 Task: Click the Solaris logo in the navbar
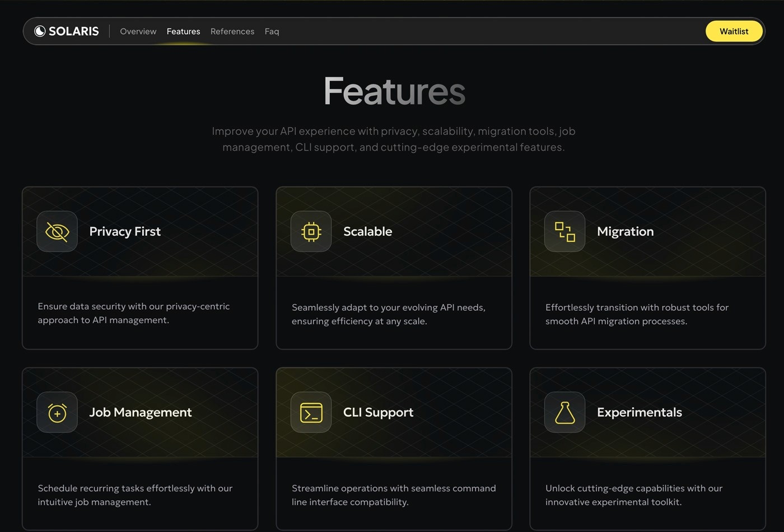tap(67, 31)
